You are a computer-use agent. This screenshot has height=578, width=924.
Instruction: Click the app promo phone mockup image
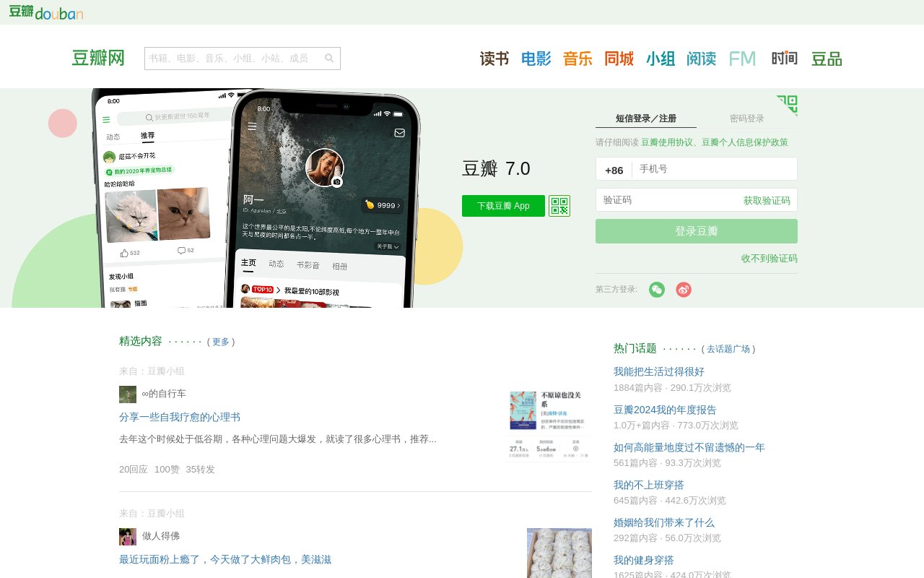point(256,199)
